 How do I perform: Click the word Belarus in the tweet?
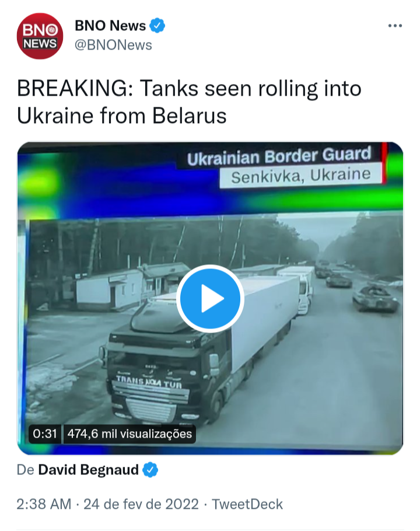pyautogui.click(x=190, y=116)
